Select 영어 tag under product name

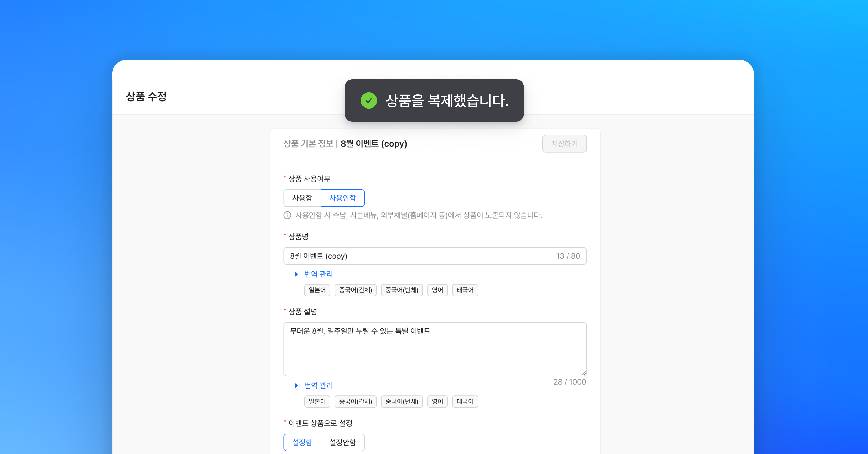[x=437, y=290]
